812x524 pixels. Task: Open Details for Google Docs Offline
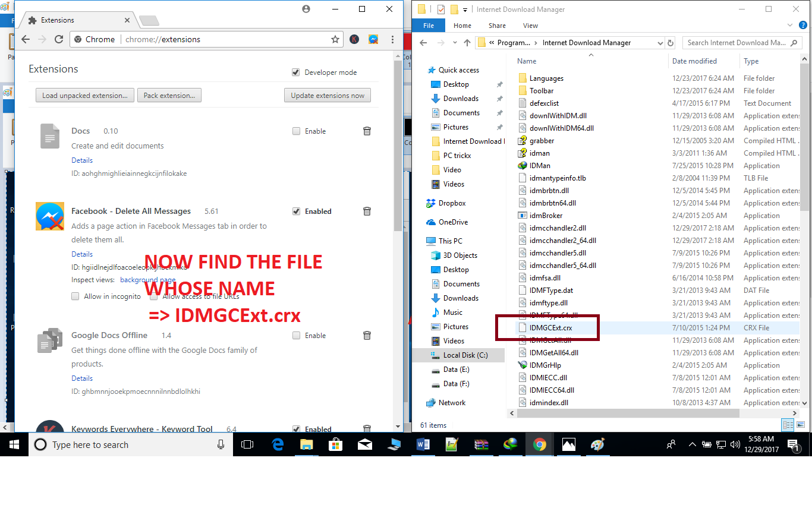pos(81,378)
